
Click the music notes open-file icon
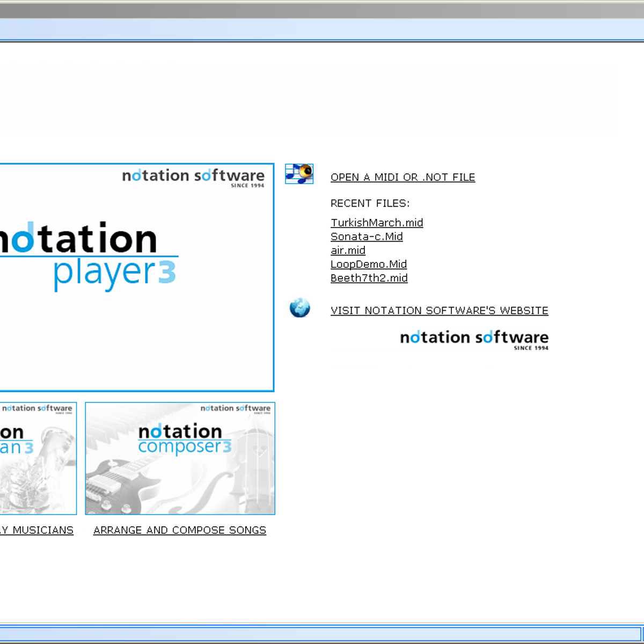[x=299, y=174]
